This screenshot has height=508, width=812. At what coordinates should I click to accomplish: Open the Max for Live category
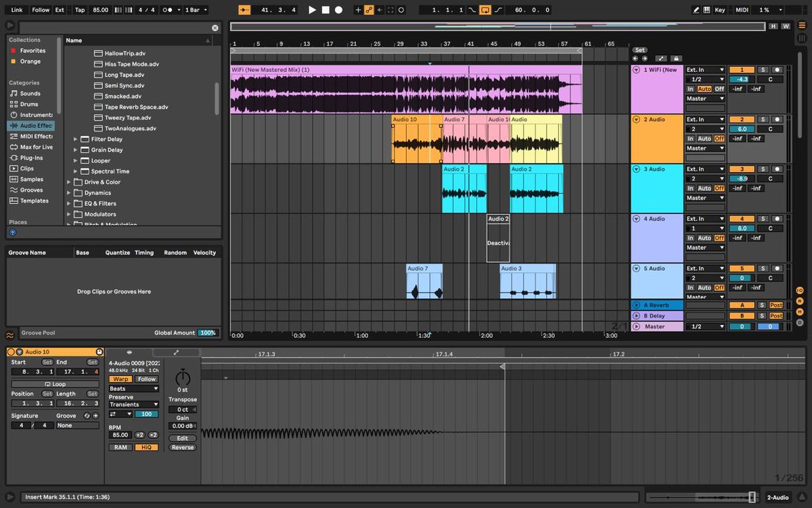[31, 147]
